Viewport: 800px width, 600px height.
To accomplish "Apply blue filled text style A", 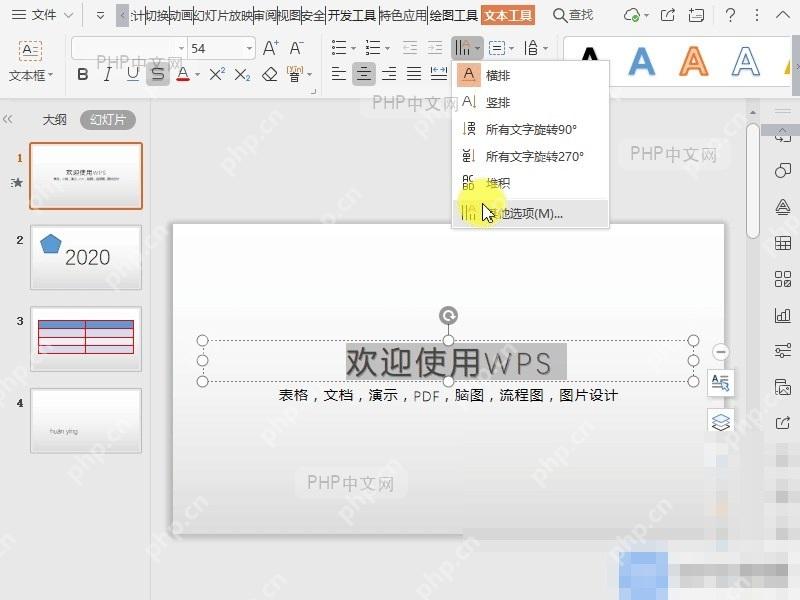I will click(641, 61).
